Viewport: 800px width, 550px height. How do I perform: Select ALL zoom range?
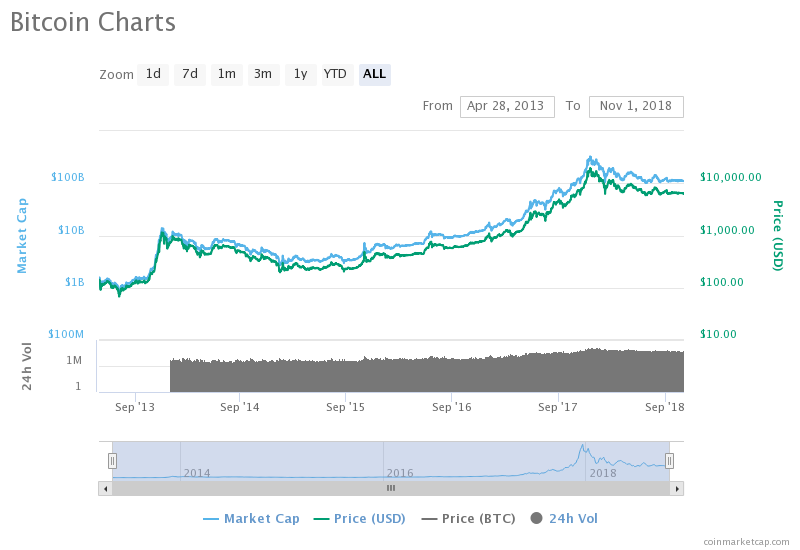coord(375,74)
